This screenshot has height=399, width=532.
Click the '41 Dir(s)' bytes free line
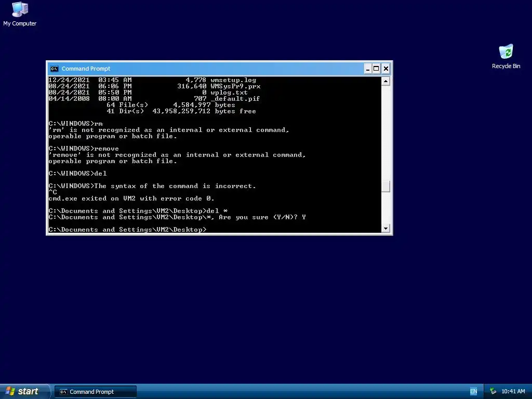181,111
